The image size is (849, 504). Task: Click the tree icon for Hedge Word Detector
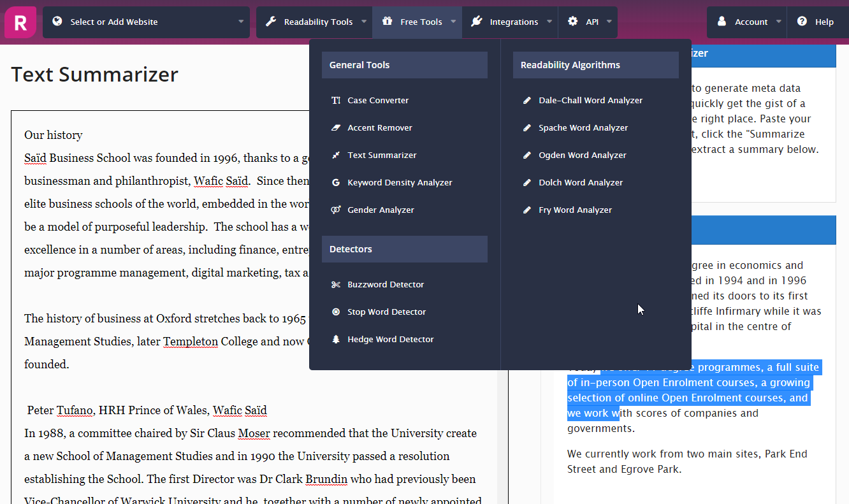(x=336, y=339)
